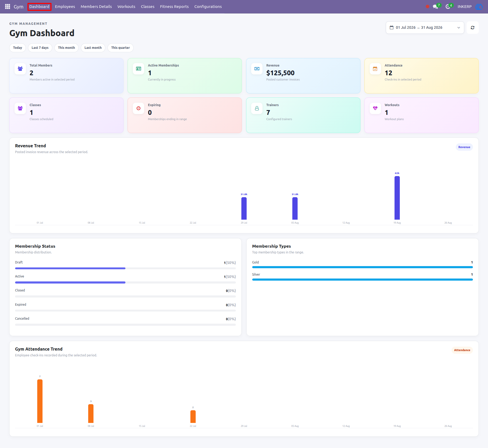Select the Last 7 days filter
This screenshot has height=448, width=488.
coord(40,48)
